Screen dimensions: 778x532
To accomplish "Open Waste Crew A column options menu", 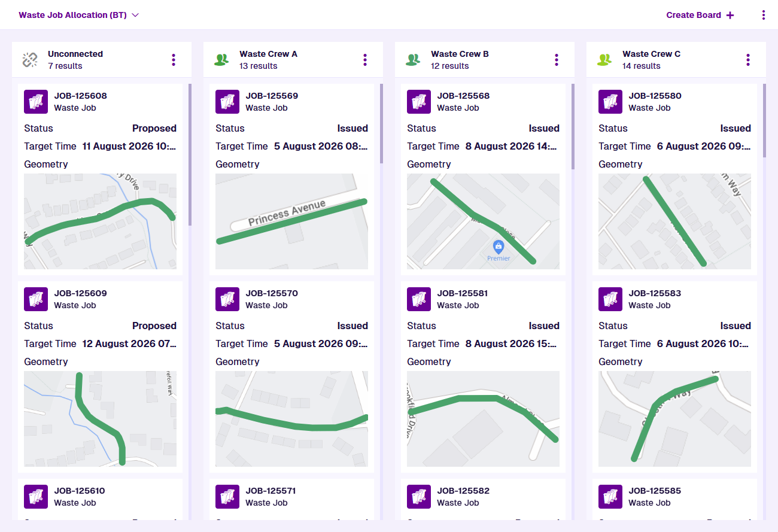I will point(365,60).
